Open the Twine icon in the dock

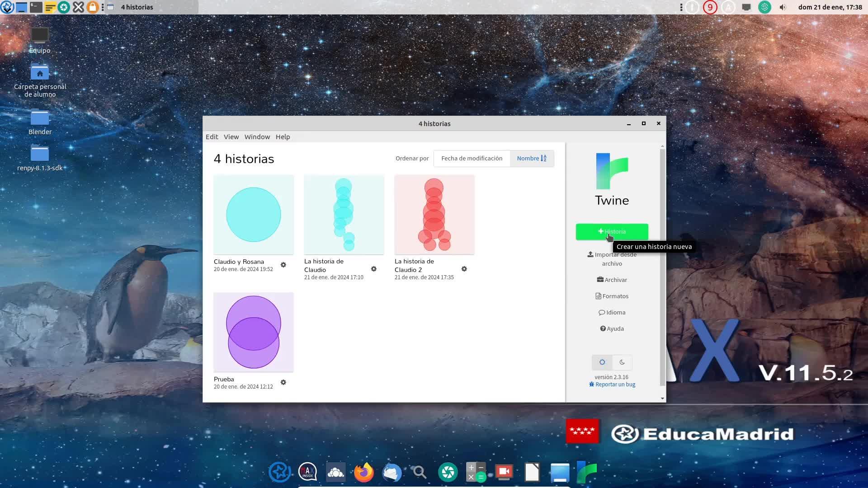click(587, 472)
